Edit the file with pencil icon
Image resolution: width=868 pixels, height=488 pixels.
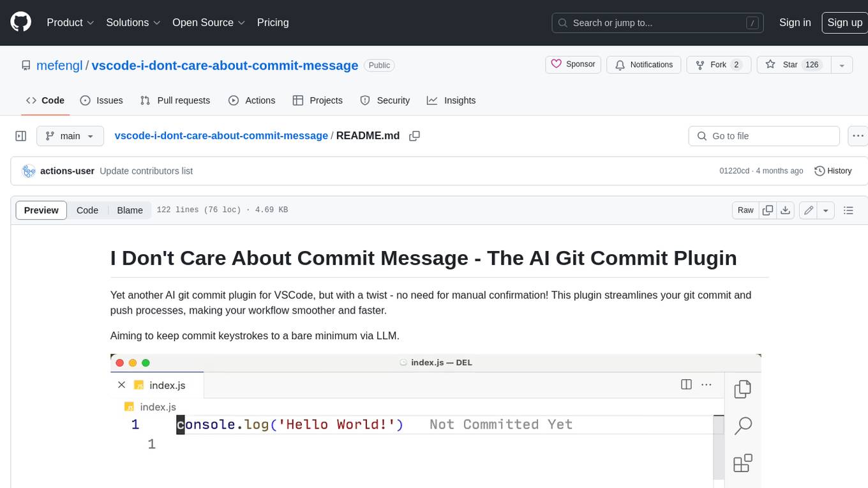click(809, 210)
